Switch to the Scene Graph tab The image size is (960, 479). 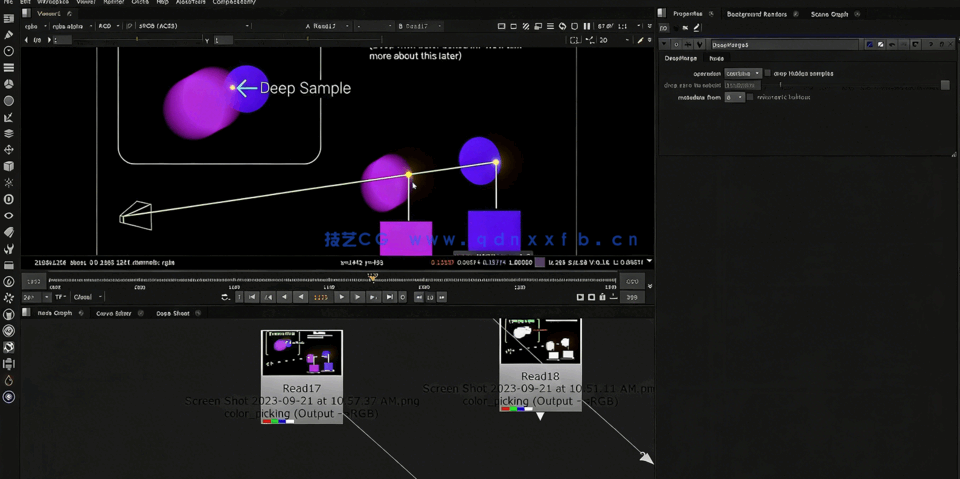click(829, 14)
